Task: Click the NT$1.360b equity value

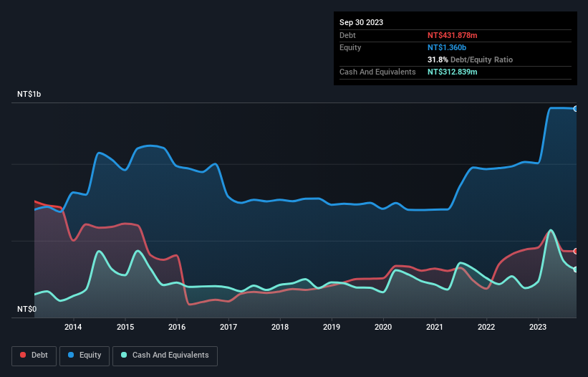Action: 447,47
